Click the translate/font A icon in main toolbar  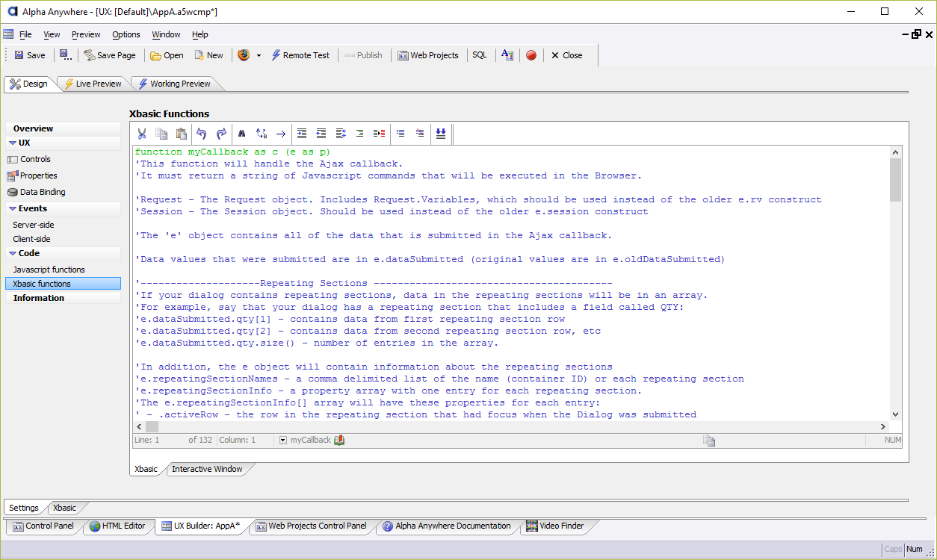click(507, 55)
